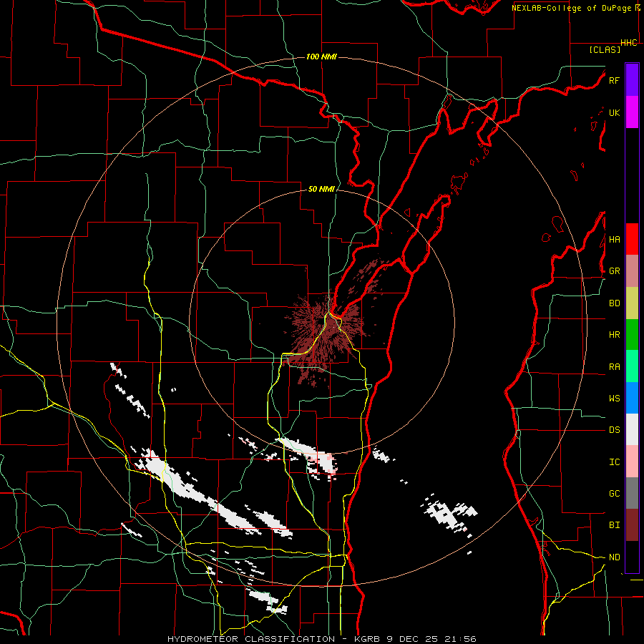Click the HR dark green legend block
The height and width of the screenshot is (644, 644).
point(632,335)
